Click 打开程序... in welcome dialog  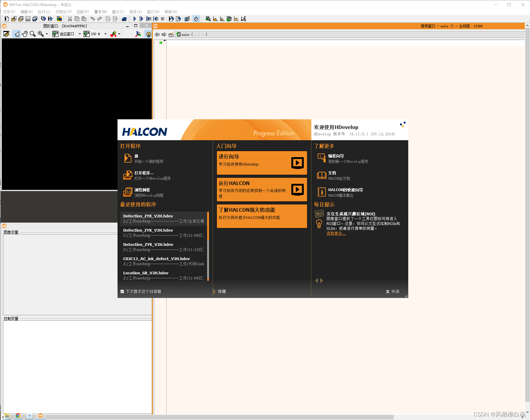pos(147,176)
